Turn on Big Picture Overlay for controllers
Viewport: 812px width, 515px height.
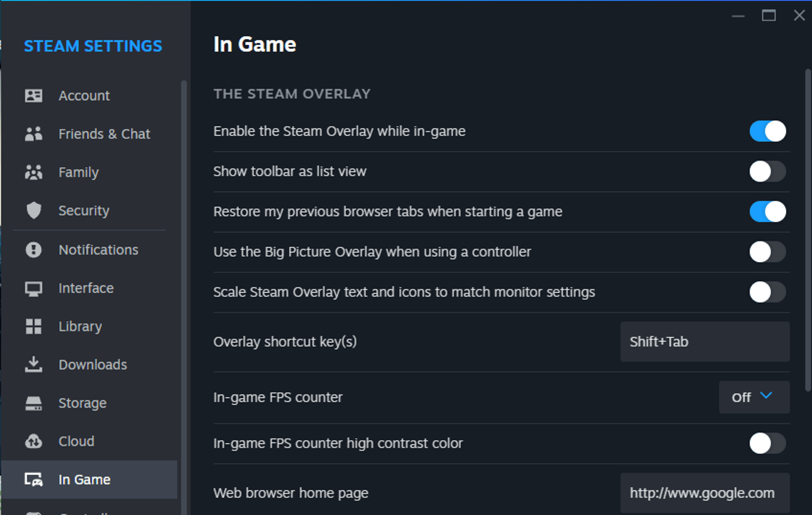point(767,252)
